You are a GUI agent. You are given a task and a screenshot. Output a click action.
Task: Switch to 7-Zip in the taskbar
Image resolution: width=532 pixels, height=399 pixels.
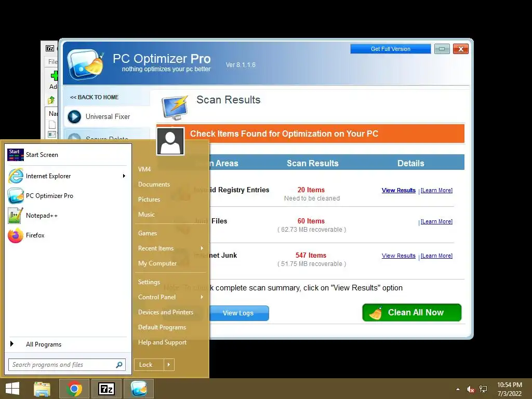click(107, 389)
